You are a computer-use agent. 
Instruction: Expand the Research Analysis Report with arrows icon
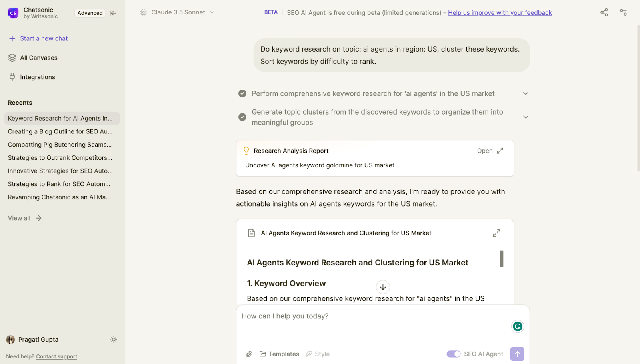500,151
